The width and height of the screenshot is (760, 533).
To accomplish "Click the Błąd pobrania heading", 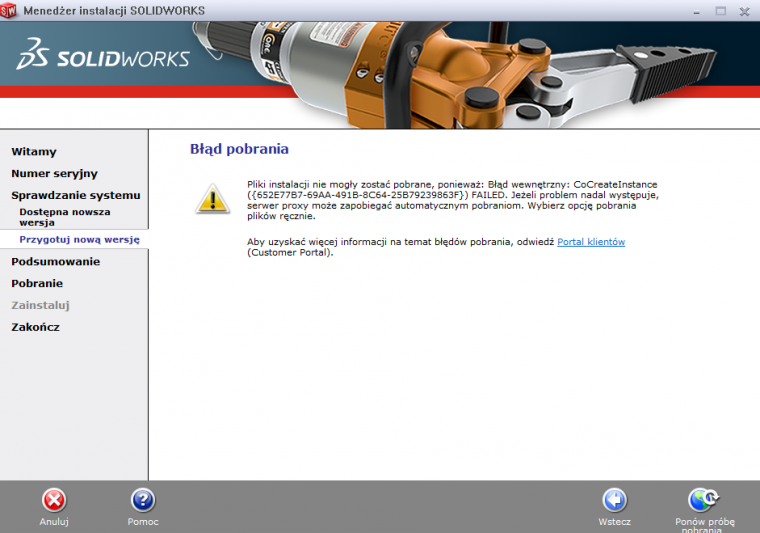I will [x=239, y=149].
